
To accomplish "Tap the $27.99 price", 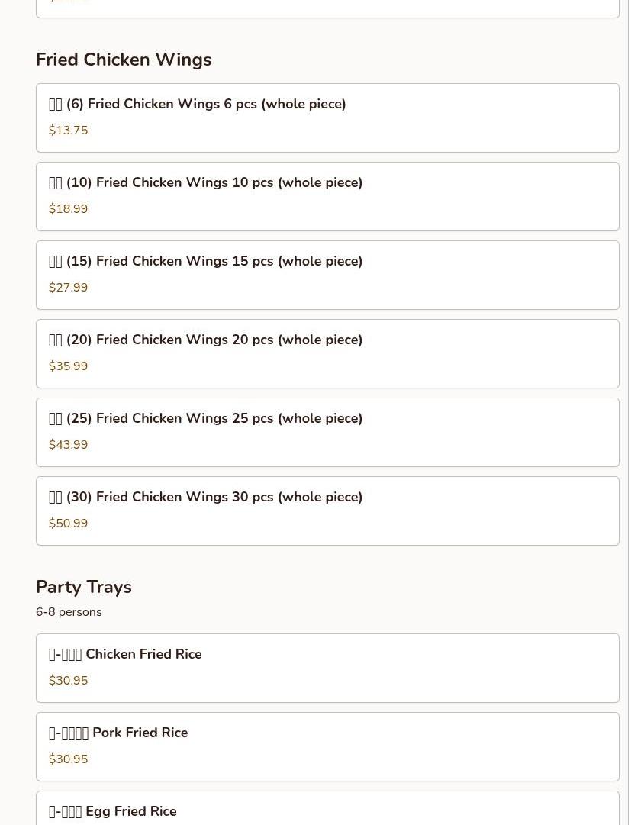I will [69, 288].
